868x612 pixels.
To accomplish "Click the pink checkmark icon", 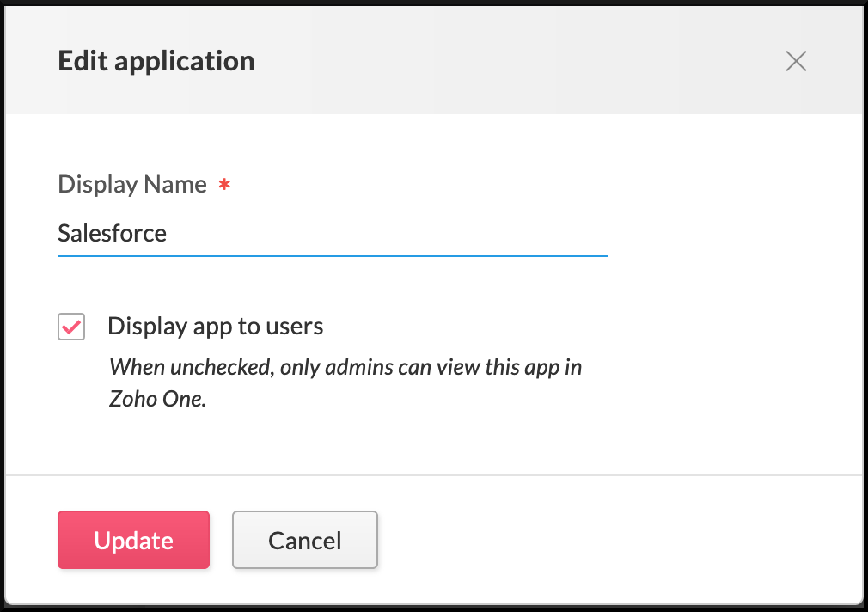I will [x=71, y=327].
